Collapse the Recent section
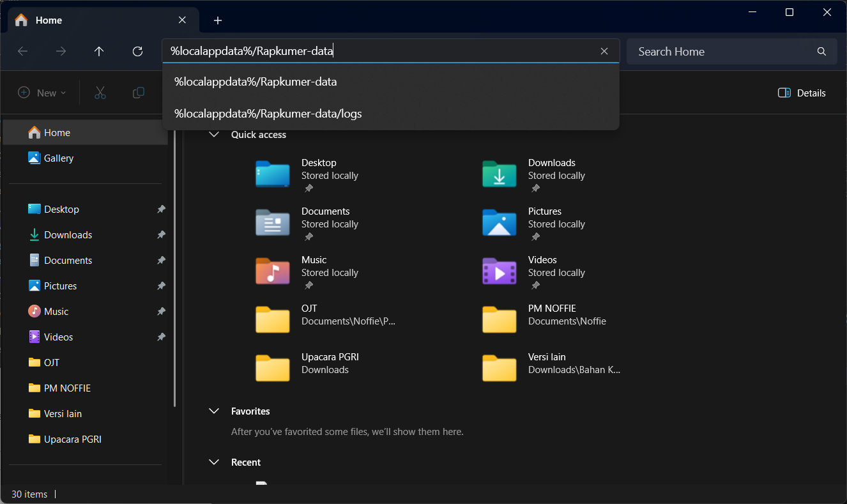 214,462
